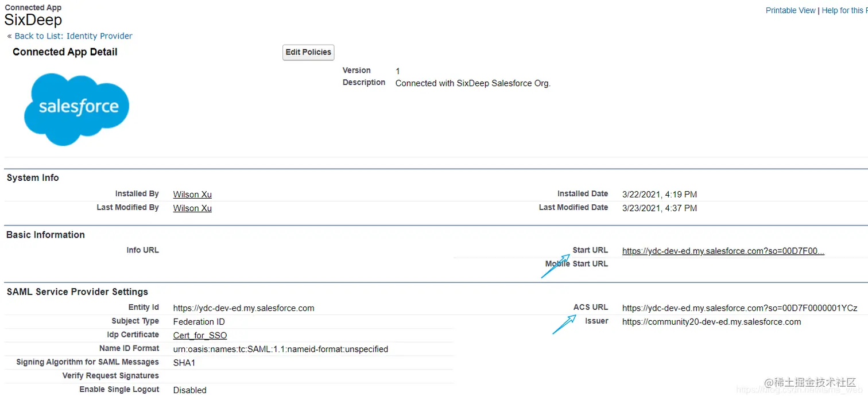Select the Version value 1
Screen dimensions: 868x400
[398, 71]
